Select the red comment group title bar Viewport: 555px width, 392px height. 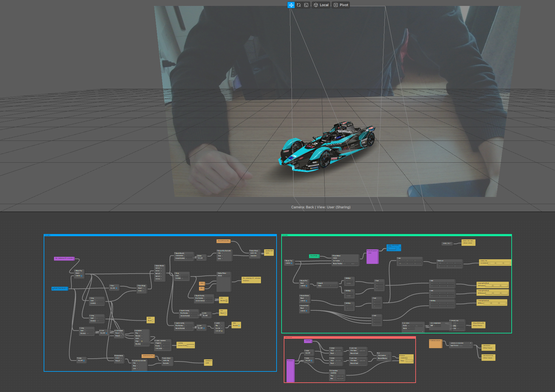tap(350, 337)
